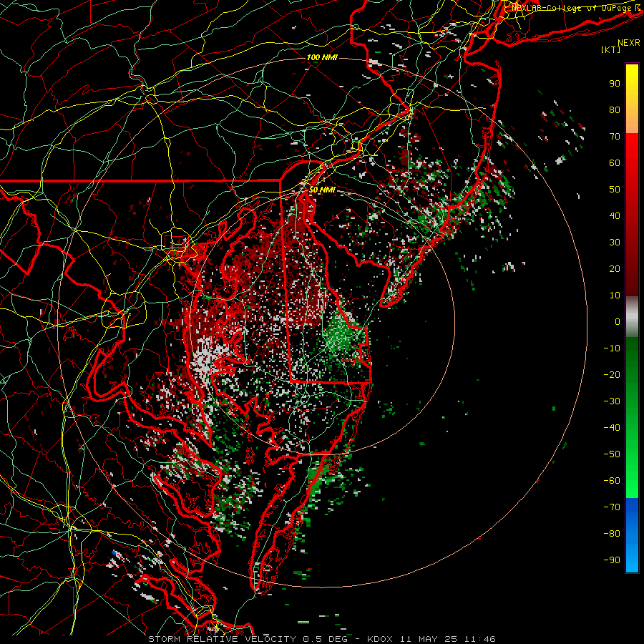Click the "60" scale value
Screen dimensions: 644x644
615,163
